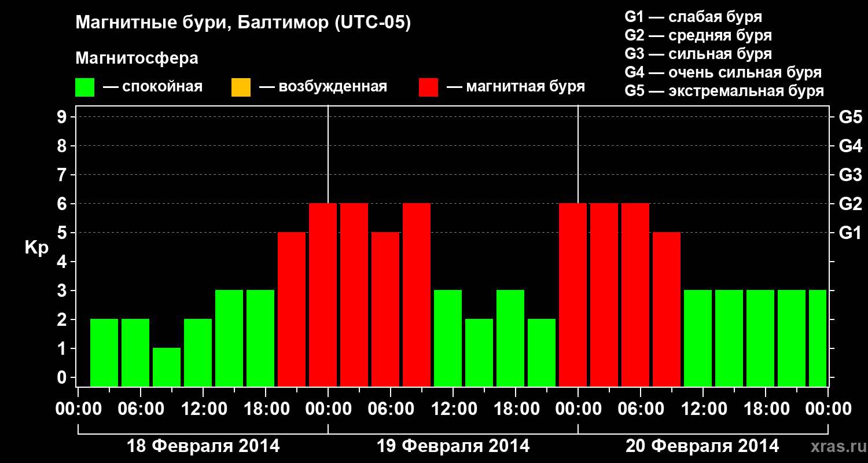Click the 'G1' label on the right axis

coord(850,233)
